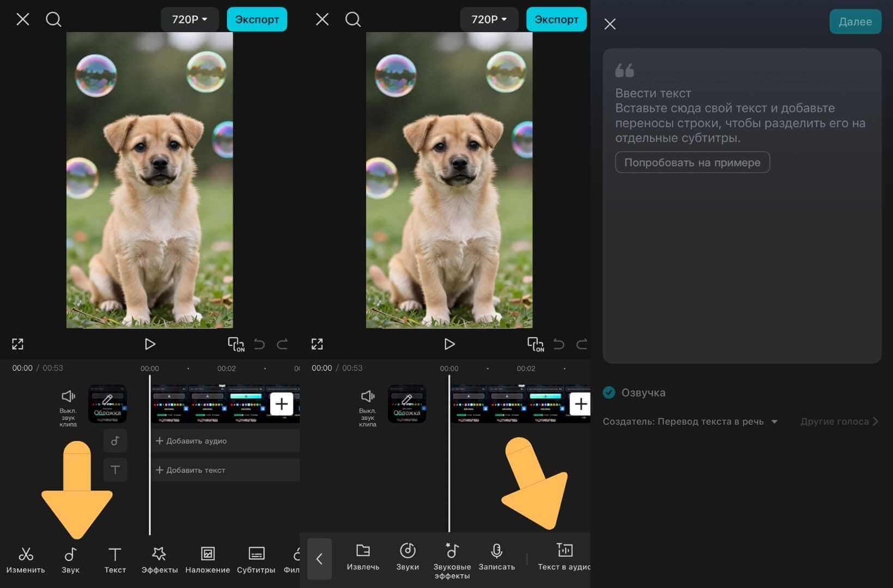This screenshot has width=893, height=588.
Task: Tap Извлечь extract audio icon
Action: pyautogui.click(x=363, y=557)
